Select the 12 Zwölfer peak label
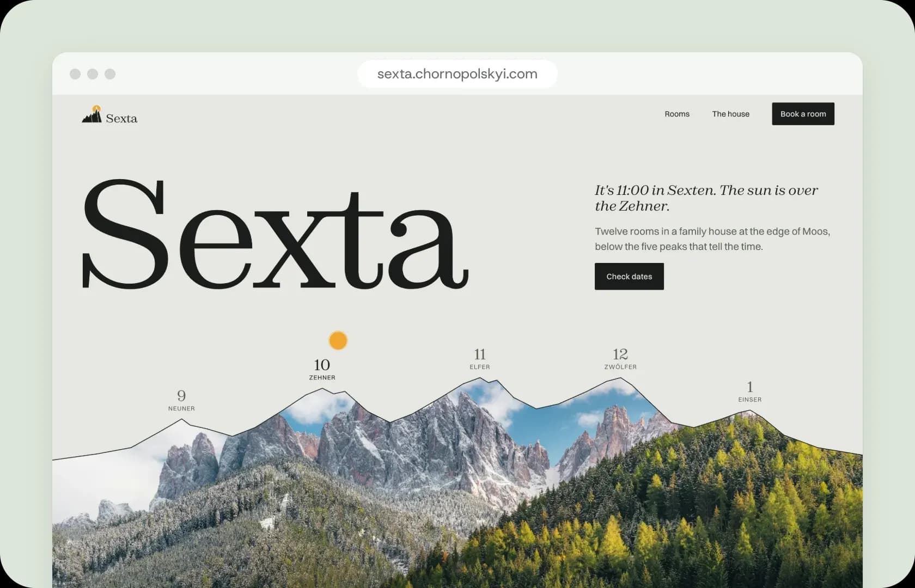 point(620,358)
